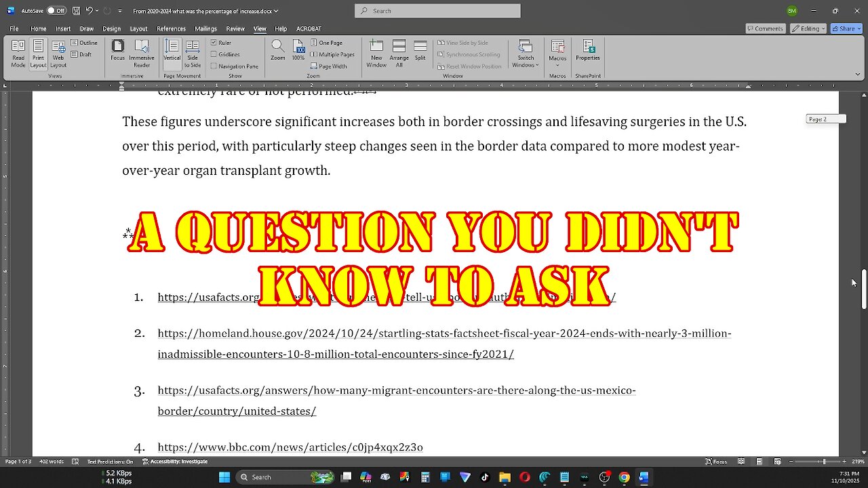Open Google Chrome from the taskbar
Image resolution: width=868 pixels, height=488 pixels.
624,477
